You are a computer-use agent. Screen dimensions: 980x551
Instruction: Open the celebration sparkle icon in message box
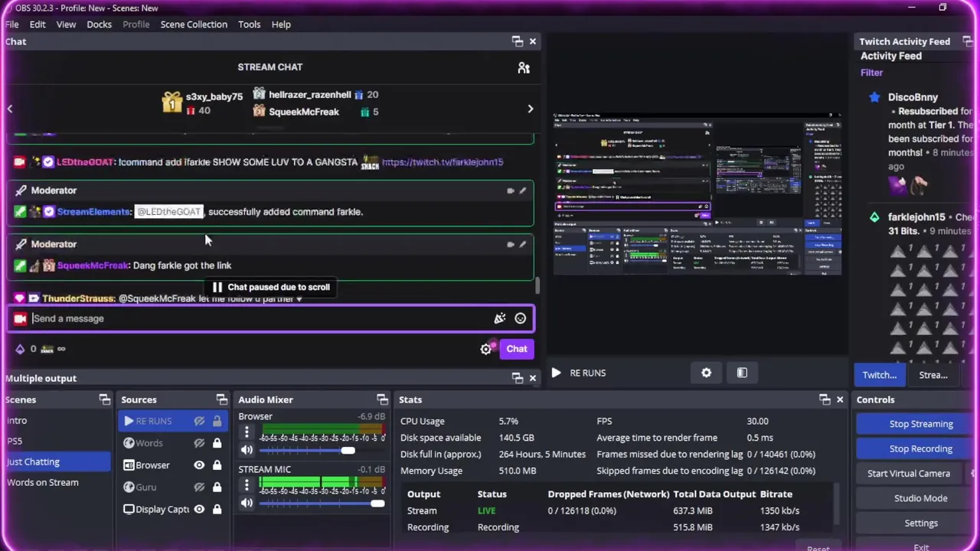pos(500,318)
